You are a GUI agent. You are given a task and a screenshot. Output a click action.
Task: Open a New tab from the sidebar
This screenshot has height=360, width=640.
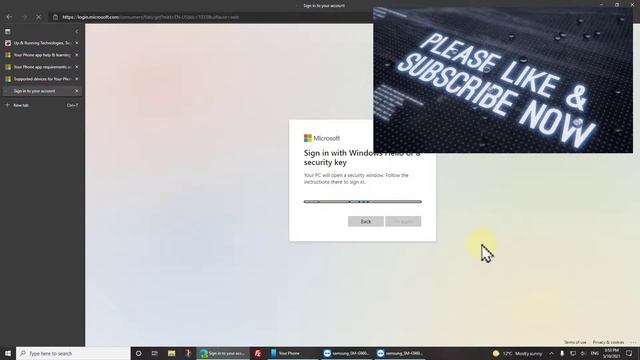pyautogui.click(x=42, y=105)
